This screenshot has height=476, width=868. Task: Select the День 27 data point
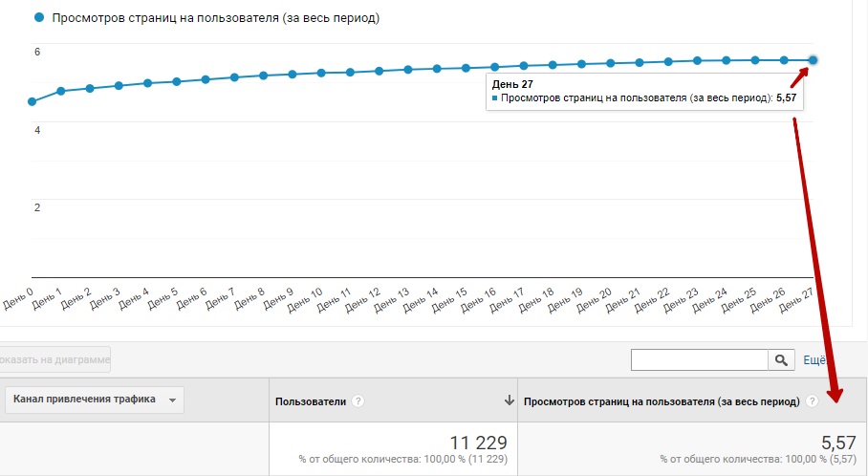click(x=813, y=60)
